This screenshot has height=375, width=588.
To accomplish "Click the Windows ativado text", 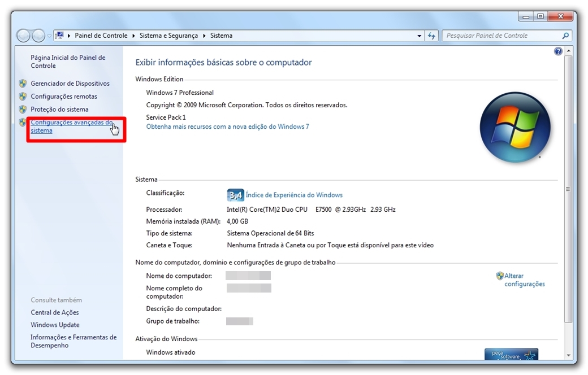I will click(x=171, y=352).
